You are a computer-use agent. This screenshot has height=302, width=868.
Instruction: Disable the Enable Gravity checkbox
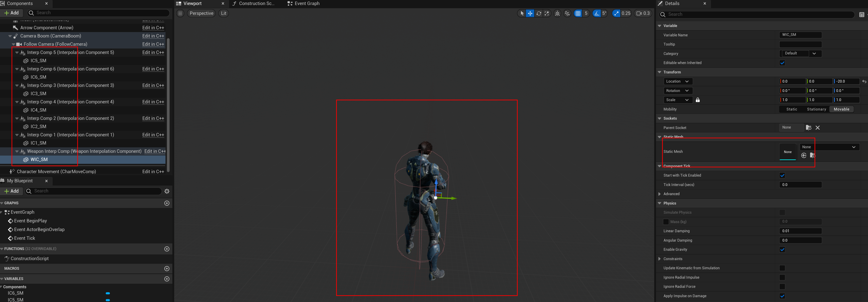(x=782, y=249)
